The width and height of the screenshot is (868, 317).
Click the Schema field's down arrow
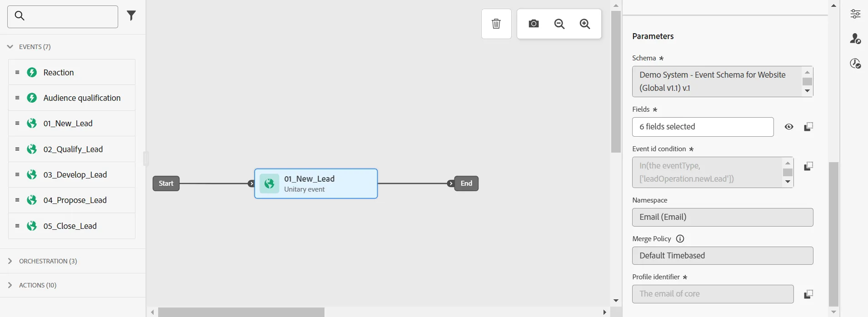click(x=808, y=91)
